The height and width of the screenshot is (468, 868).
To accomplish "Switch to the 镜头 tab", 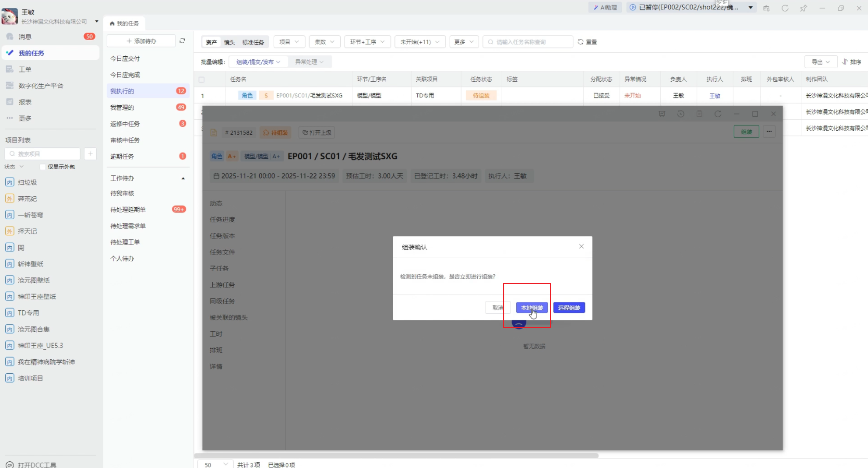I will (x=229, y=42).
